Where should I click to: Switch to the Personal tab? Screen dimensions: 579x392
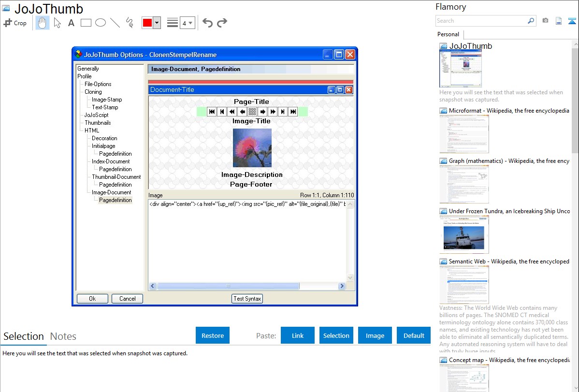[x=448, y=34]
